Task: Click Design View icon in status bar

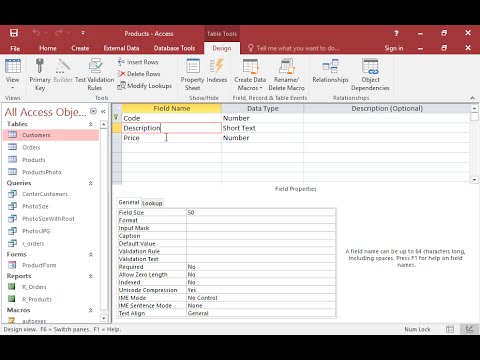Action: [469, 329]
